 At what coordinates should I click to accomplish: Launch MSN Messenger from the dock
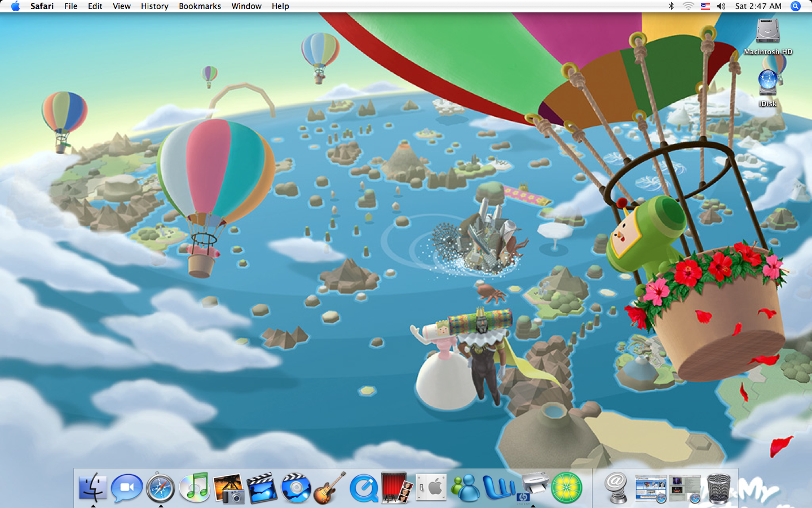point(465,488)
